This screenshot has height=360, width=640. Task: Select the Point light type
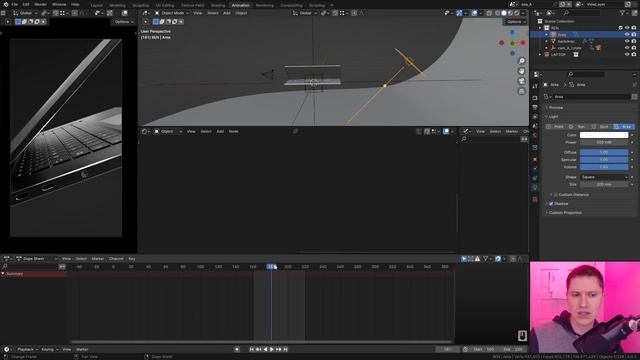555,127
